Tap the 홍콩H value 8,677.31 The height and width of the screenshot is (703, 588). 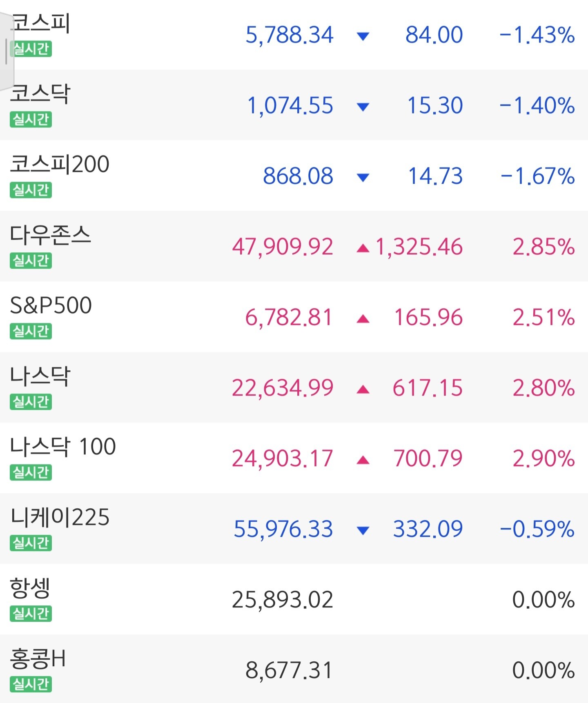click(289, 670)
